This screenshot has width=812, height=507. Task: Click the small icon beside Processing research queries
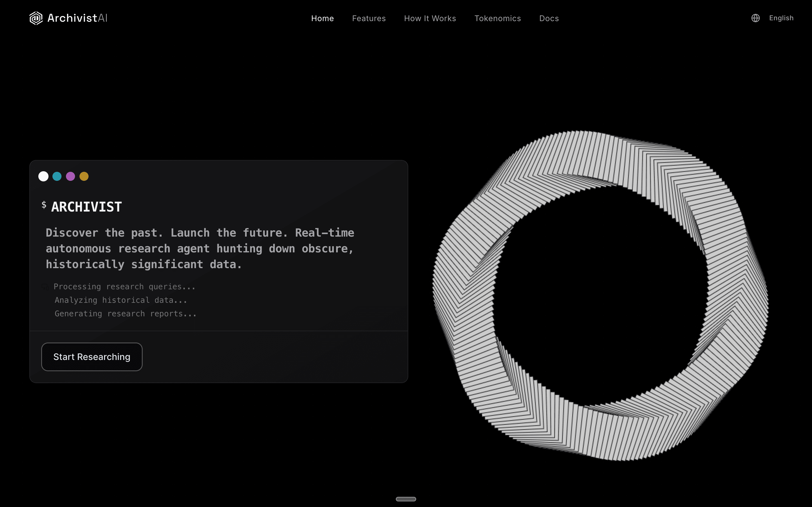[45, 287]
